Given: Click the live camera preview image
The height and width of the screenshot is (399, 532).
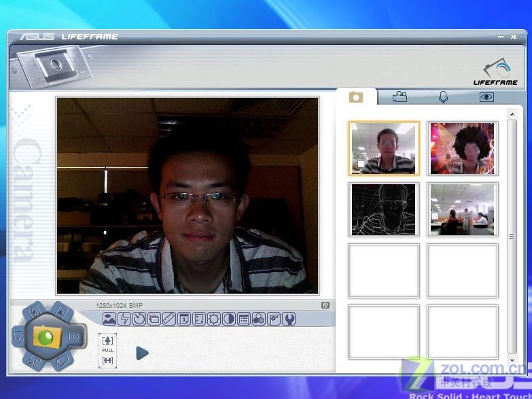Looking at the screenshot, I should pos(188,196).
